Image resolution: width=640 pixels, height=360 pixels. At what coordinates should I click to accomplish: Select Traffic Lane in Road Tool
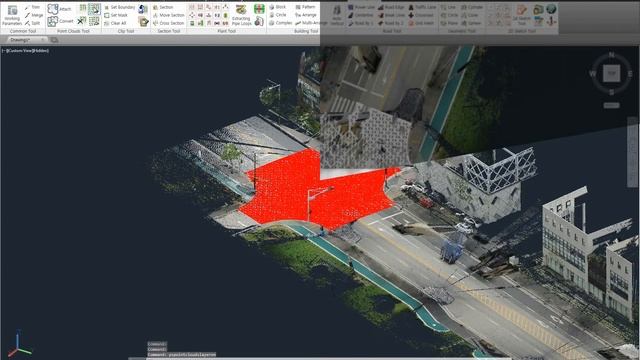pyautogui.click(x=422, y=7)
